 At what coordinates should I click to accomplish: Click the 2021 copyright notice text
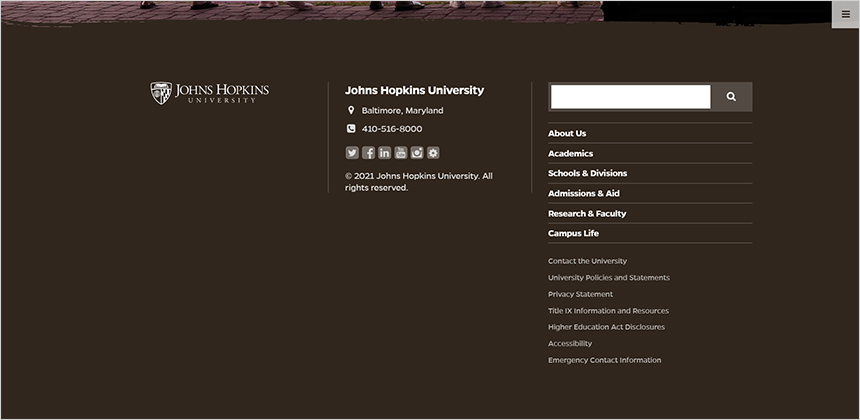(418, 182)
